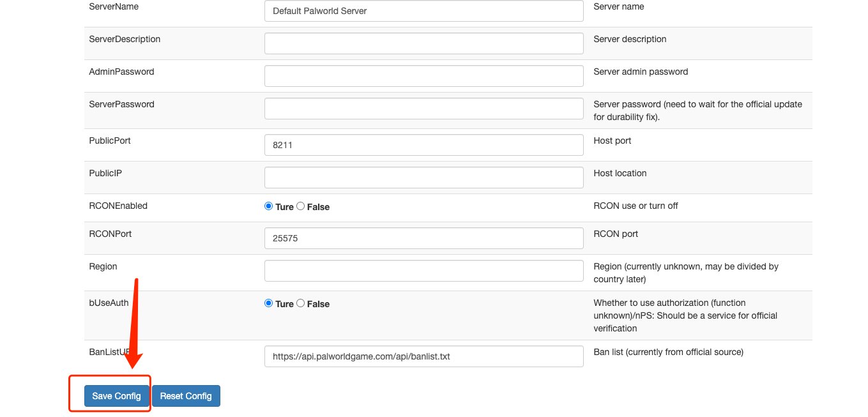Click the Region input box

423,271
